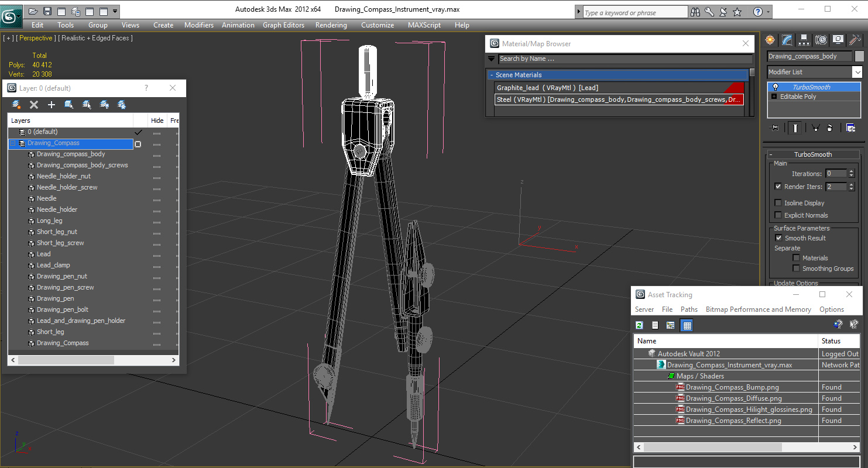Click Create New Layer icon in Layer dialog

(16, 105)
